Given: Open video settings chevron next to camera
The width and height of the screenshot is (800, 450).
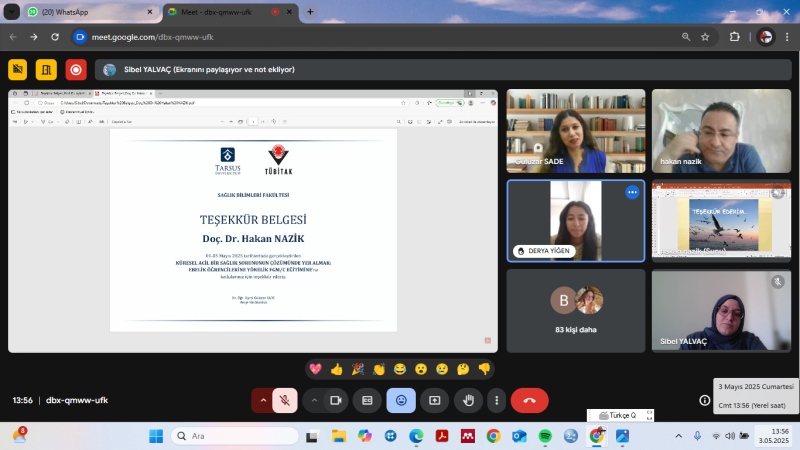Looking at the screenshot, I should (x=314, y=401).
